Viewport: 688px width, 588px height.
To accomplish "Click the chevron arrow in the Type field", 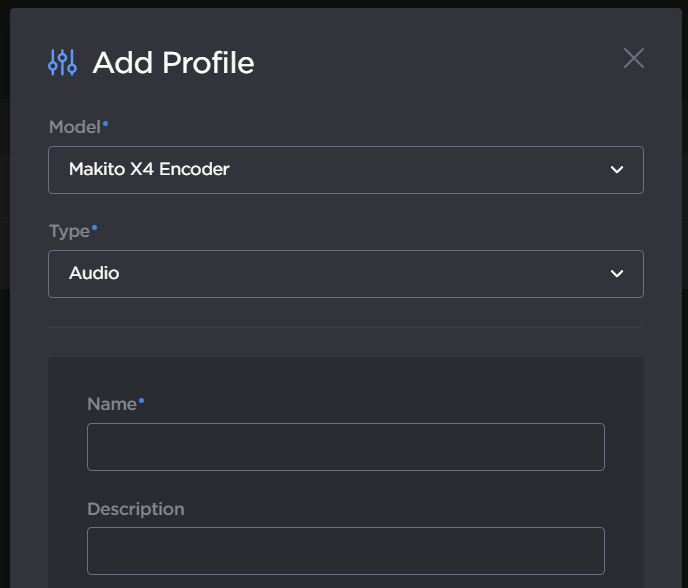I will [x=617, y=274].
